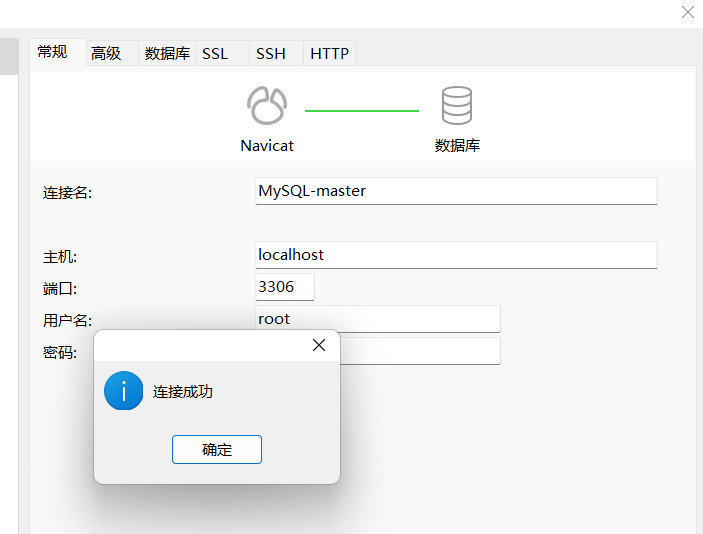Click the 数据库 label under cylinder icon
The height and width of the screenshot is (534, 703).
click(x=457, y=146)
